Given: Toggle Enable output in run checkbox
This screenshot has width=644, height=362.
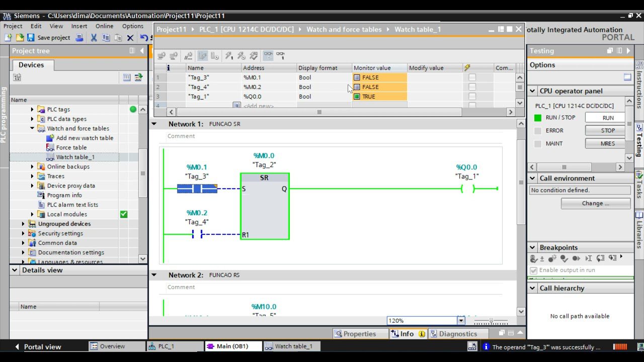Looking at the screenshot, I should (534, 270).
